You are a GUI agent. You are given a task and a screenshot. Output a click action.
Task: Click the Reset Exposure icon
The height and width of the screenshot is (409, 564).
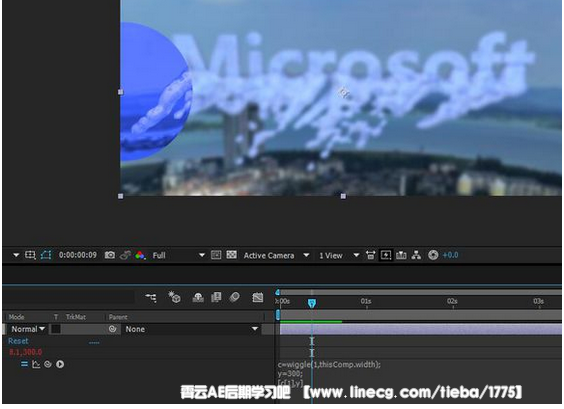click(433, 255)
